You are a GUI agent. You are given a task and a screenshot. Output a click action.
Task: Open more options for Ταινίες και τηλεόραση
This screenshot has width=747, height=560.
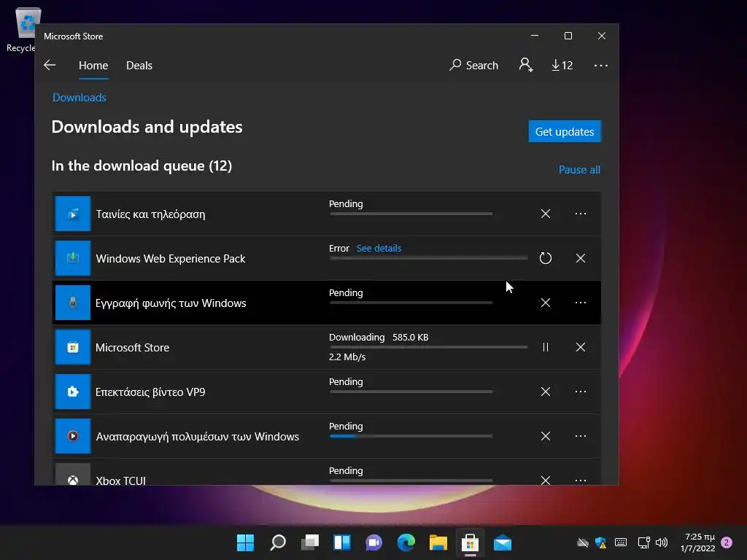coord(580,214)
